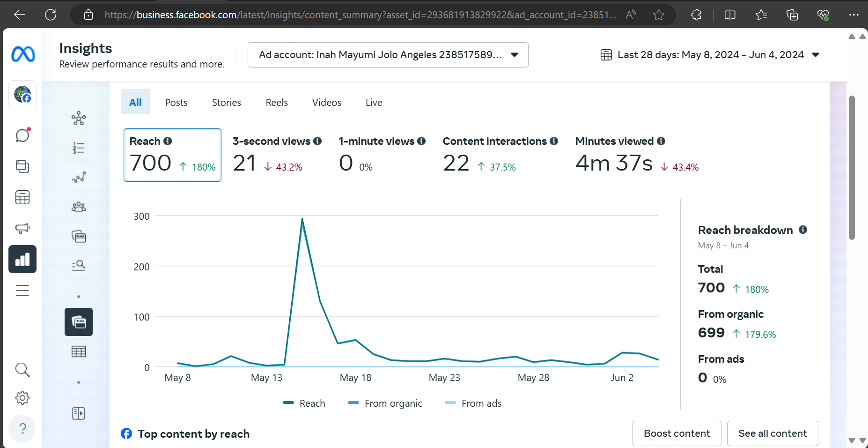Click the browser refresh button
The width and height of the screenshot is (868, 448).
[x=51, y=15]
